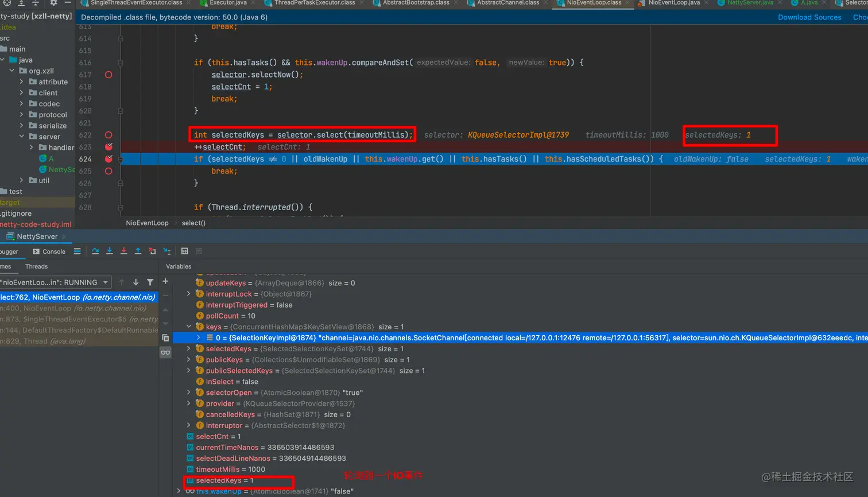Select the SelectionKeyImpl@1874 entry row
The image size is (868, 497).
pos(521,338)
